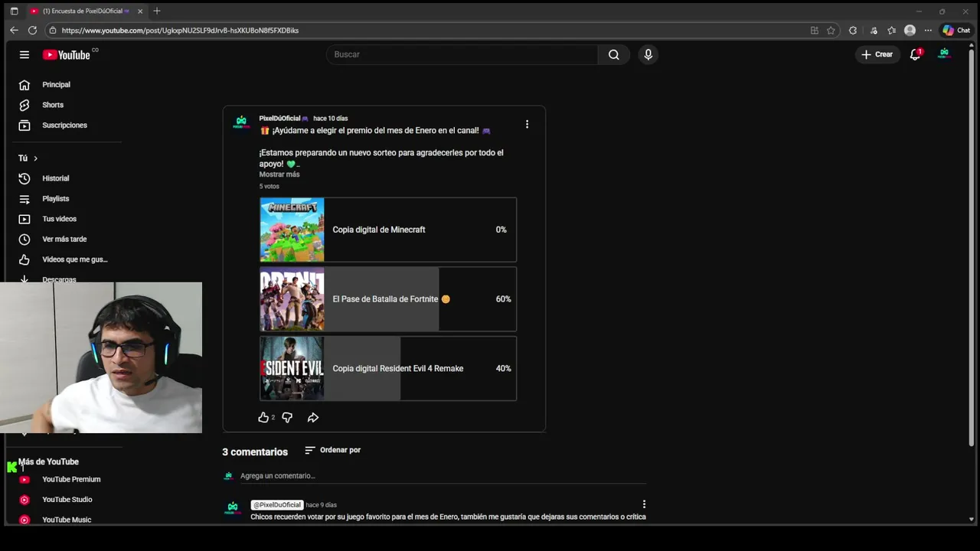This screenshot has width=980, height=551.
Task: Click the '3 comentarios' heading
Action: 255,452
